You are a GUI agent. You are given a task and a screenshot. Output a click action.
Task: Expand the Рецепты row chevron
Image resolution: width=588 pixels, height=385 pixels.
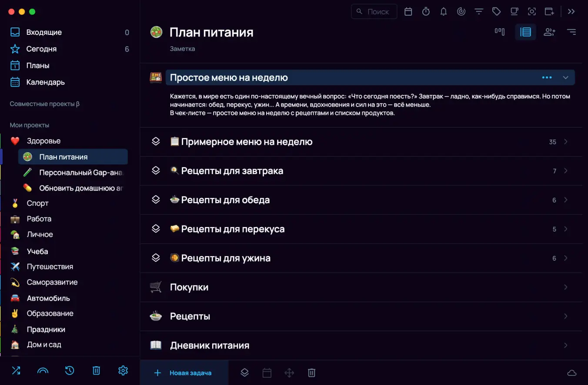566,316
